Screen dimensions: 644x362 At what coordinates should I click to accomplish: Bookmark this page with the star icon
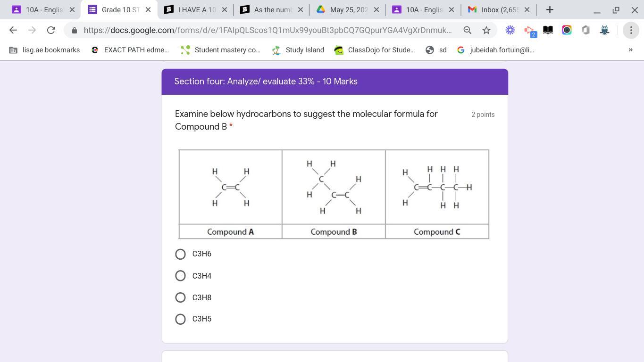tap(486, 30)
